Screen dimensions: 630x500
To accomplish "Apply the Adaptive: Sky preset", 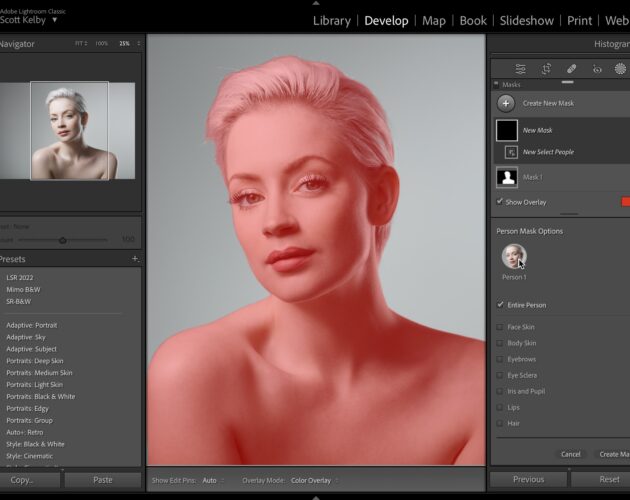I will (26, 337).
